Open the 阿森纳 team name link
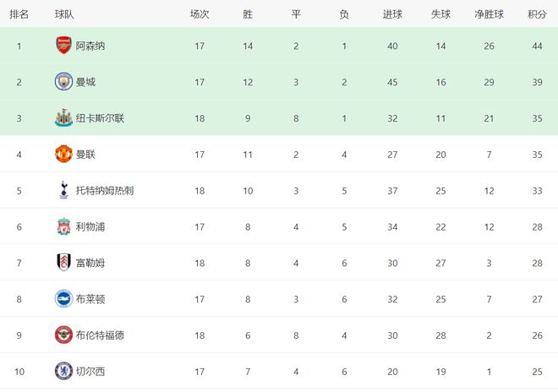558x392 pixels. pos(90,46)
